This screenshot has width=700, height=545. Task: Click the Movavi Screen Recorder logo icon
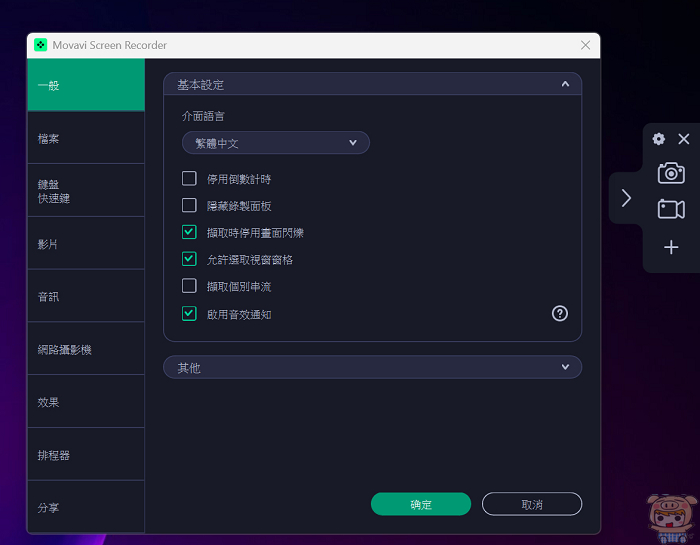point(41,45)
